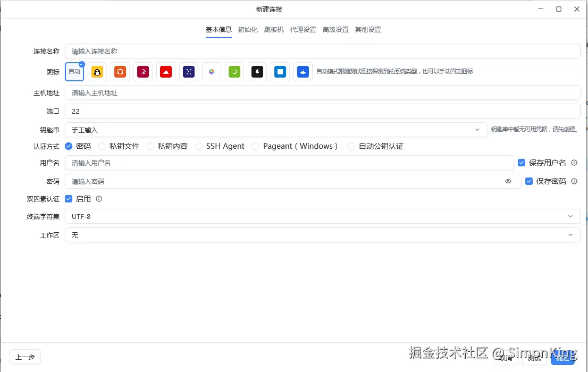Choose the orange Ubuntu icon
Screen dimensions: 588x372
(120, 72)
